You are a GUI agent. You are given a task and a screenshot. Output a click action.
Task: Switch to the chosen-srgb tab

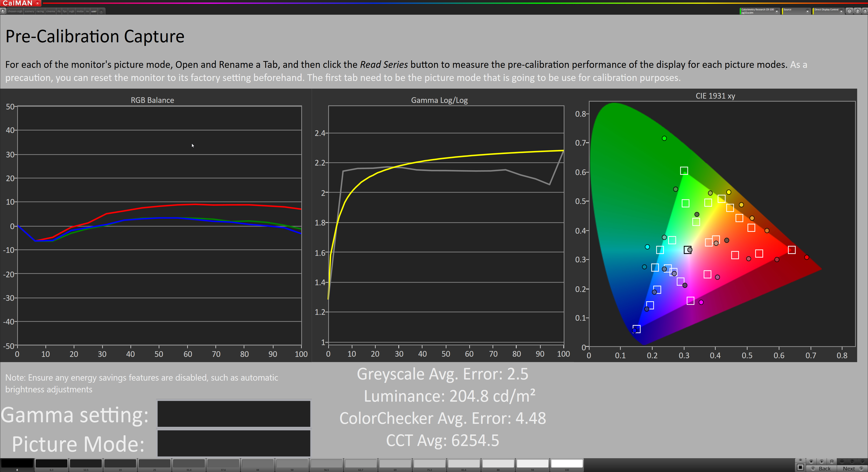tap(15, 12)
